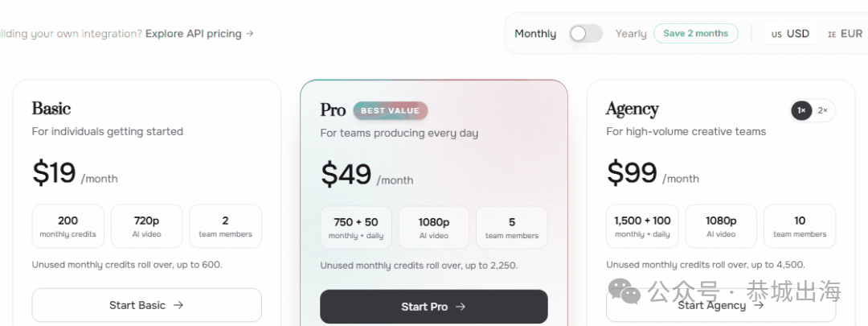Select the 1× Agency multiplier
Screen dimensions: 868x326
[801, 110]
